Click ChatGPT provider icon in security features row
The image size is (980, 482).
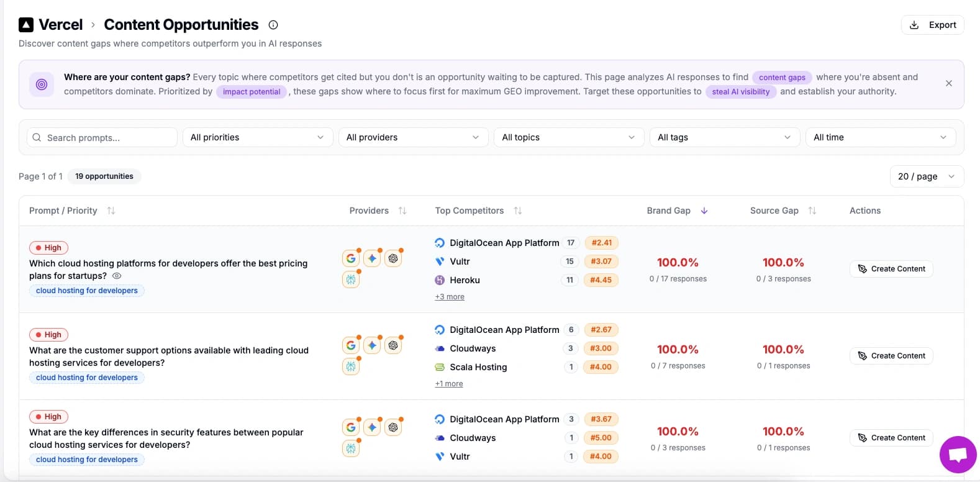[x=393, y=427]
